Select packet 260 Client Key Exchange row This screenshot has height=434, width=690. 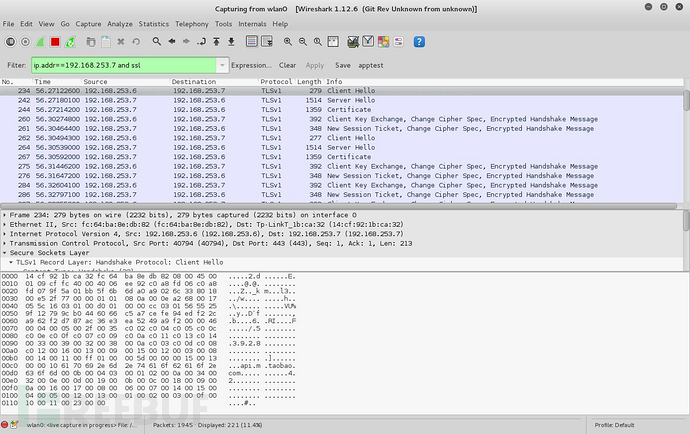point(342,119)
